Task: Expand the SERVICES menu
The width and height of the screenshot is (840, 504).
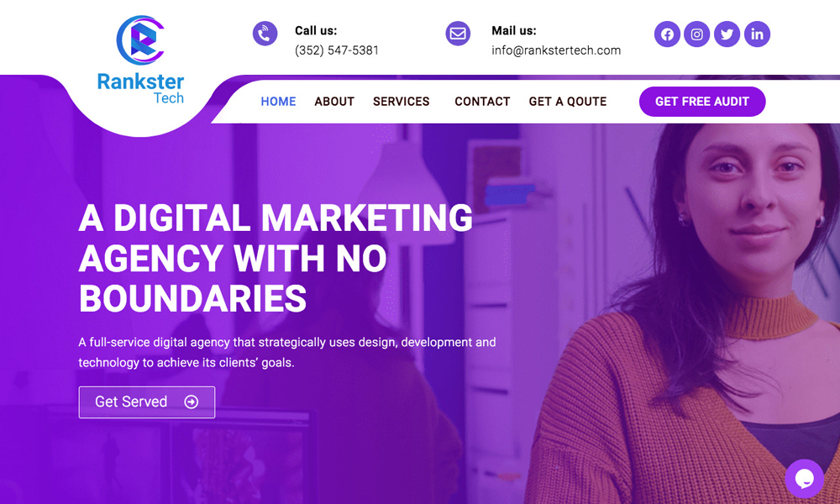Action: click(402, 102)
